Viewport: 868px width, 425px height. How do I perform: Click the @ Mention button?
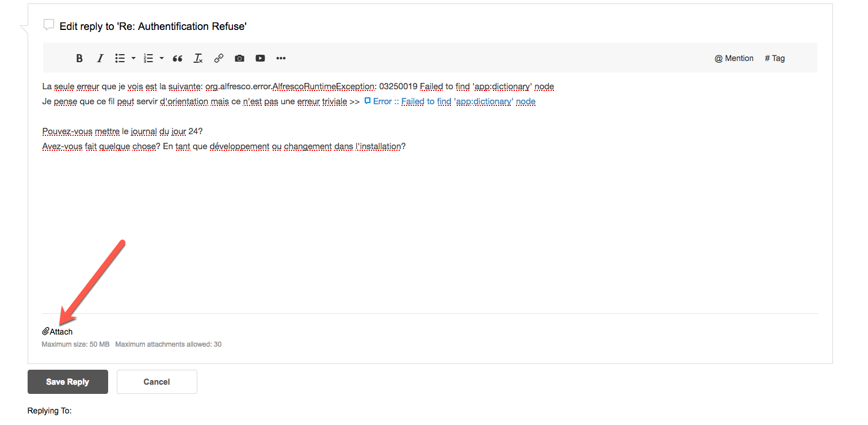tap(734, 58)
